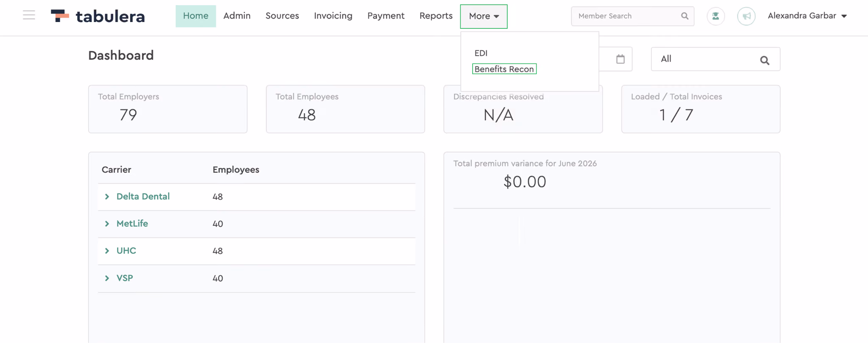Go to the Home tab
Screen dimensions: 868x343
(195, 16)
